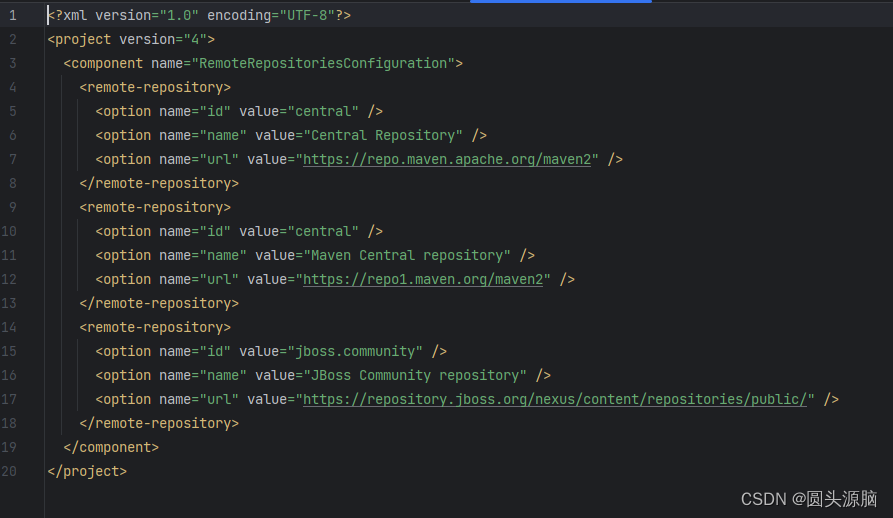Click line number 4 in the gutter
This screenshot has width=893, height=518.
tap(13, 88)
